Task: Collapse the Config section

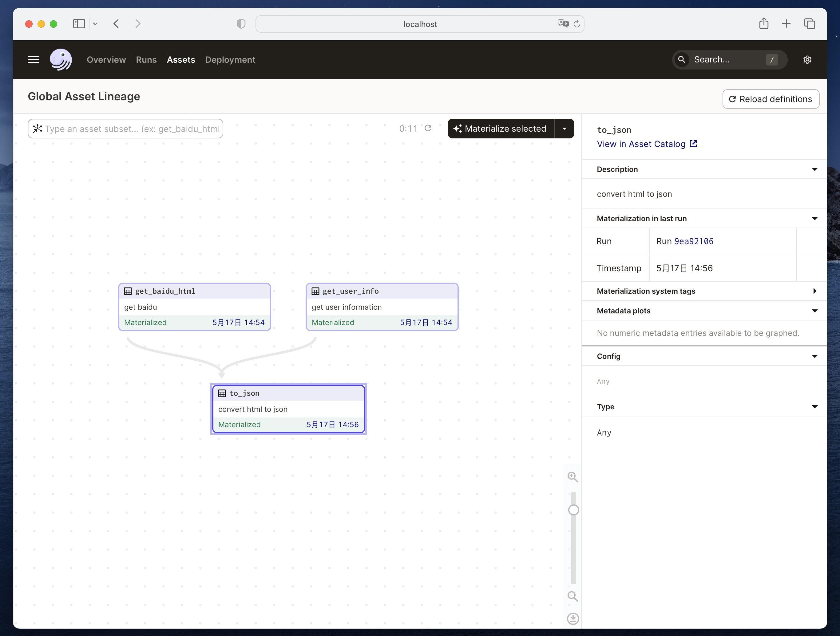Action: point(814,356)
